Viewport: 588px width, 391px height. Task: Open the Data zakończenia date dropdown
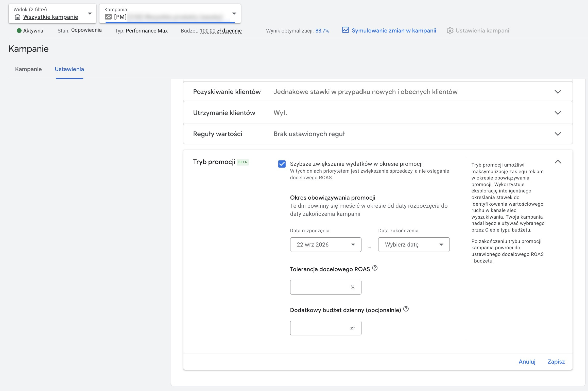pos(414,245)
